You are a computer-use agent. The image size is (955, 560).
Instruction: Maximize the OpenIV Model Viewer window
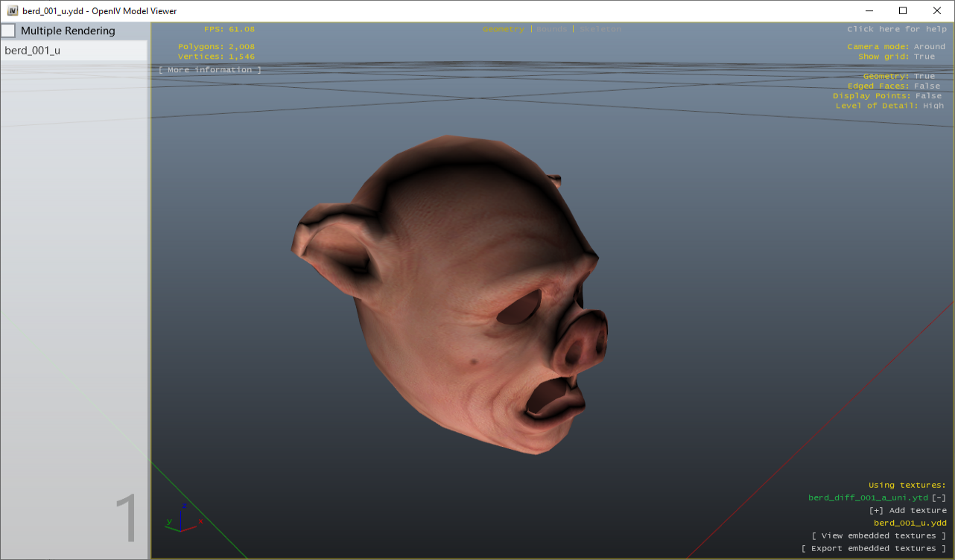tap(903, 11)
